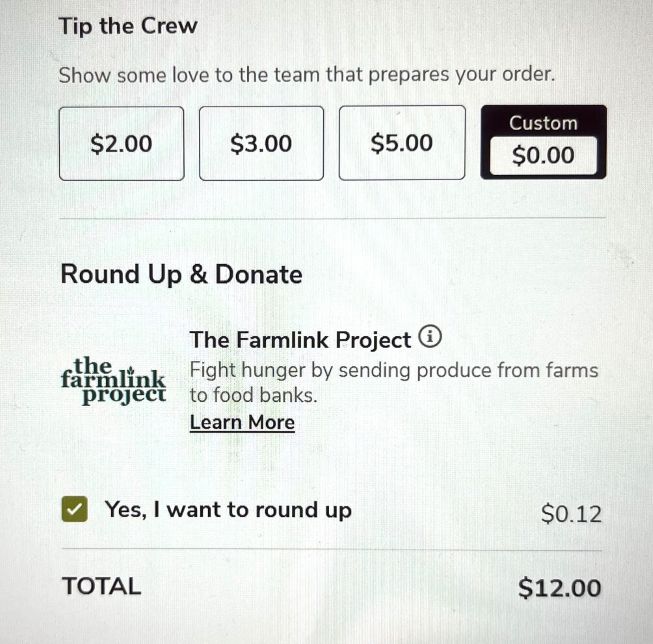Click the $0.12 round up amount
This screenshot has width=653, height=644.
(x=571, y=514)
